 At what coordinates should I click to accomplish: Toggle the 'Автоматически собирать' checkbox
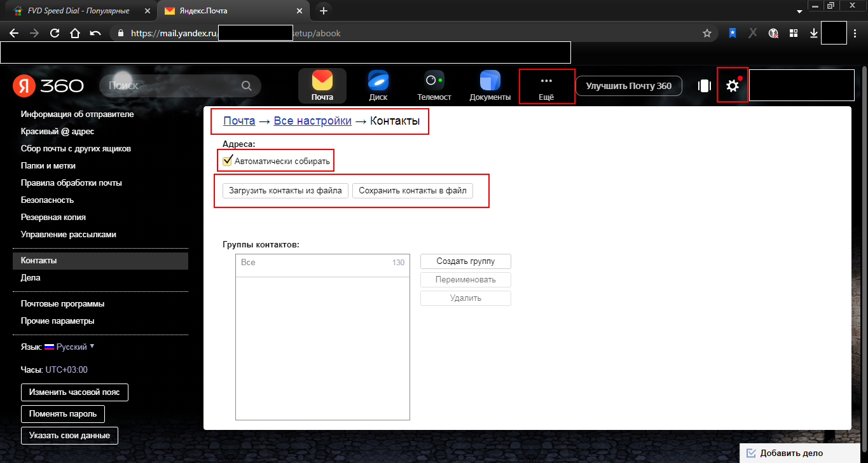pyautogui.click(x=227, y=160)
